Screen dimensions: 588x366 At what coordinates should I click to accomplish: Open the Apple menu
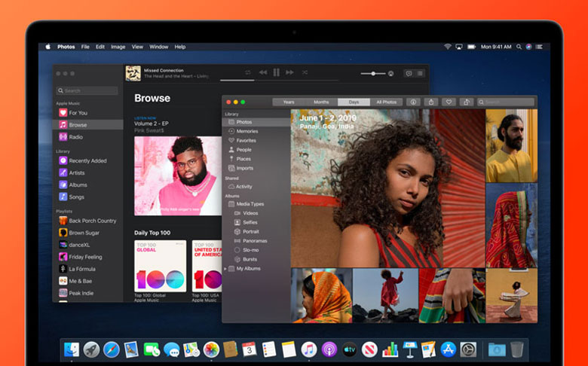(x=48, y=47)
